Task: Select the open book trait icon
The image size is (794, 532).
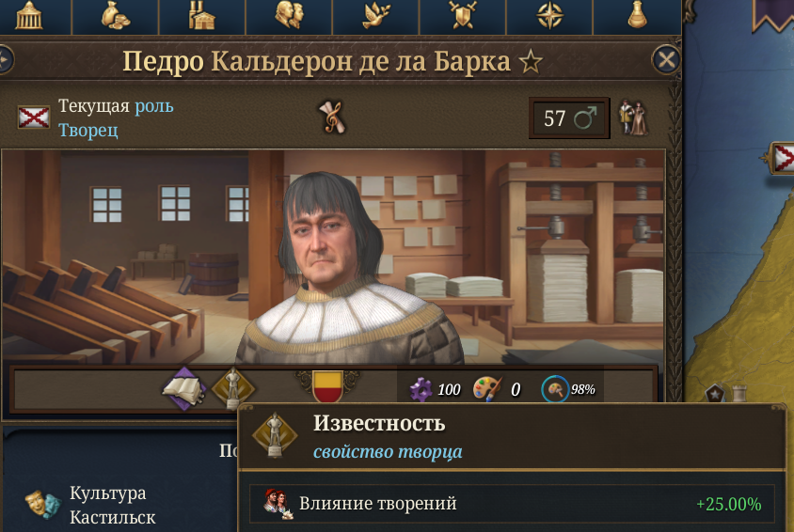Action: (183, 389)
